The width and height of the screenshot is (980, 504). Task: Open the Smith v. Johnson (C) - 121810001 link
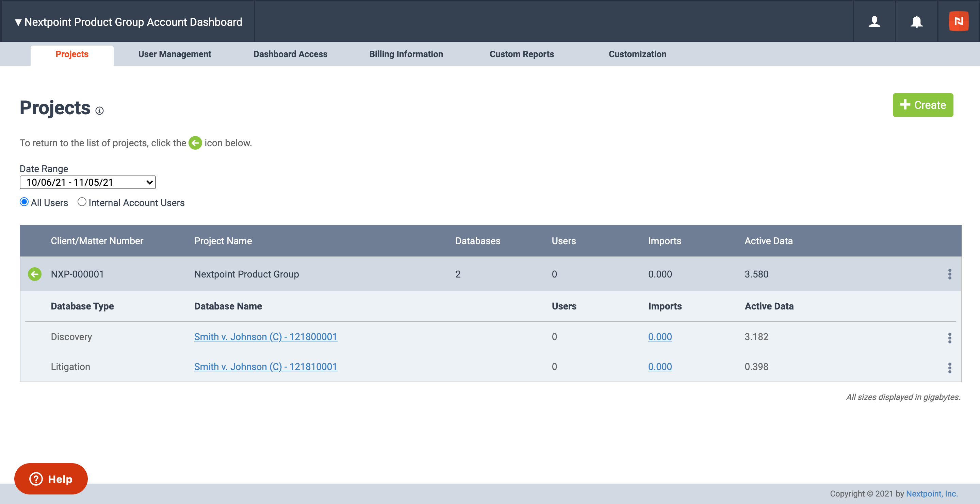265,367
